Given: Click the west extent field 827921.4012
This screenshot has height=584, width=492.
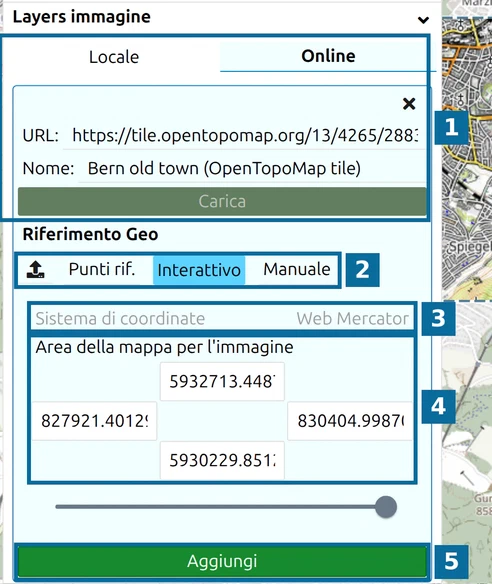Looking at the screenshot, I should 94,421.
